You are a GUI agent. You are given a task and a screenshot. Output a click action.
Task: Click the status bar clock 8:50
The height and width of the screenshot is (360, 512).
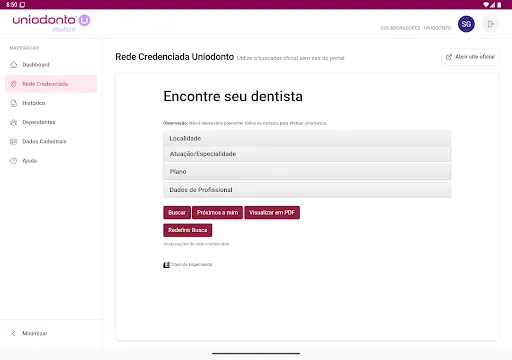click(12, 5)
